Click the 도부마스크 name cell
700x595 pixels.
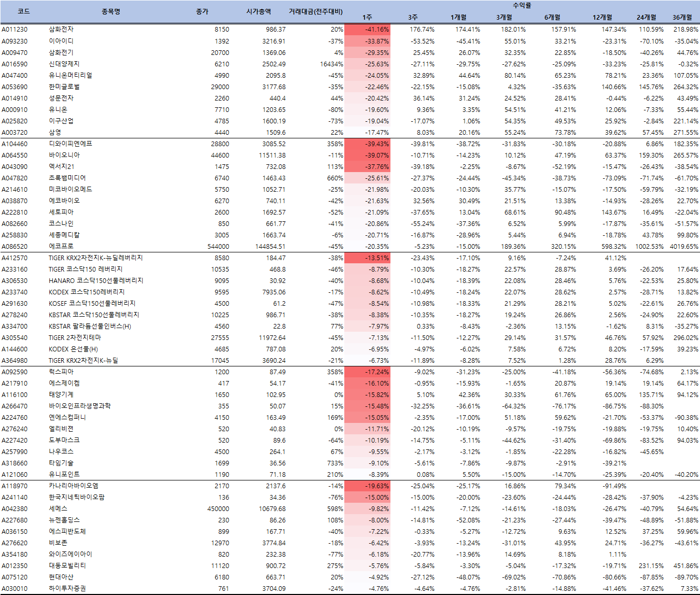tap(64, 440)
